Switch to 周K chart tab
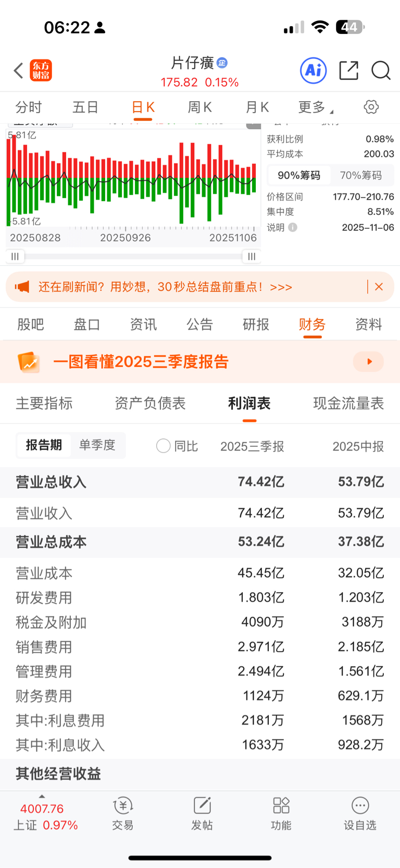 click(x=199, y=107)
